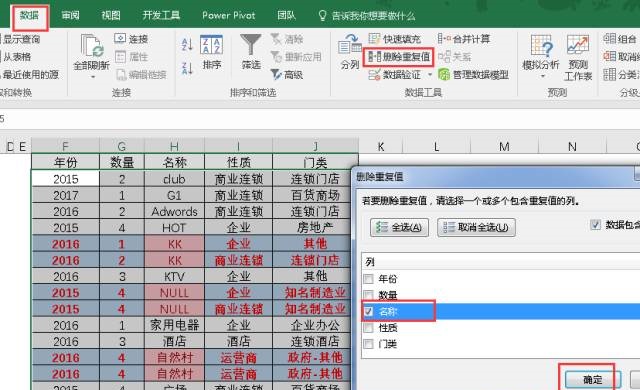Select column M header
Viewport: 640px width, 390px height.
tap(504, 146)
